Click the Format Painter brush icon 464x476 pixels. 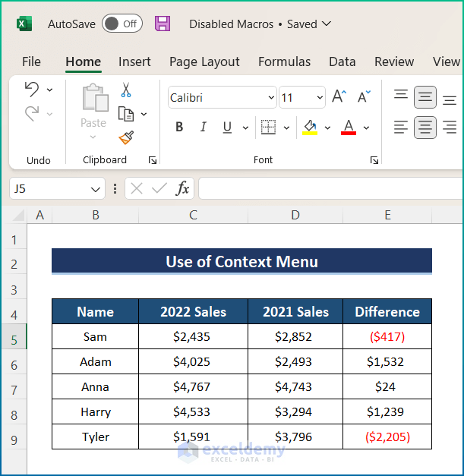coord(126,137)
